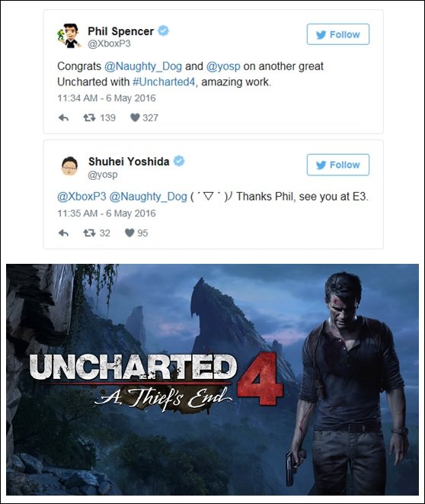Open the #Uncharted4 hashtag
Viewport: 425px width, 504px height.
click(x=164, y=82)
